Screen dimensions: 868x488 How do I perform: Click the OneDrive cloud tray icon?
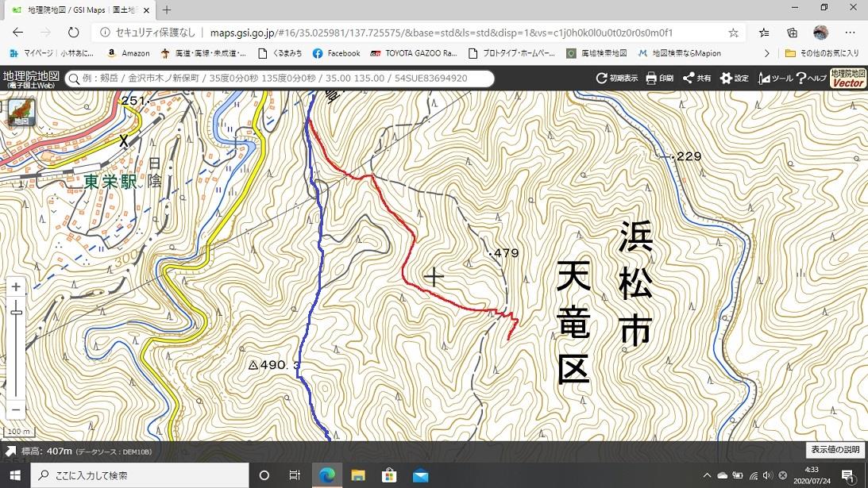click(723, 475)
